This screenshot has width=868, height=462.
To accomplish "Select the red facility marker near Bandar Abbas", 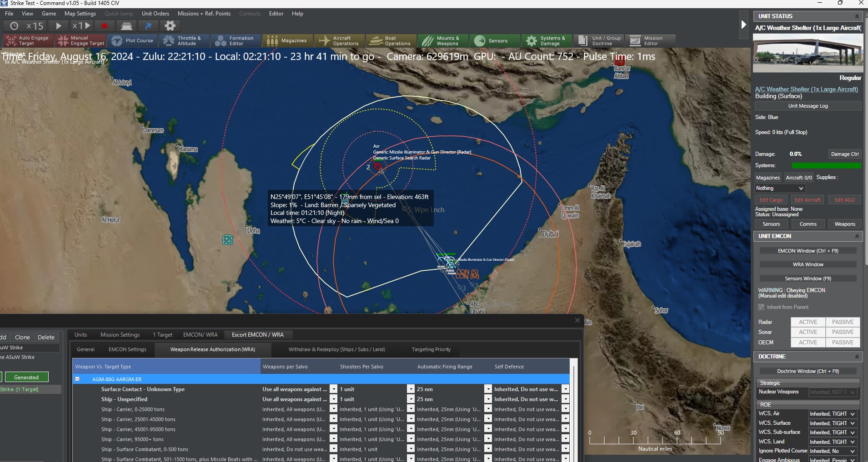I will [x=620, y=61].
